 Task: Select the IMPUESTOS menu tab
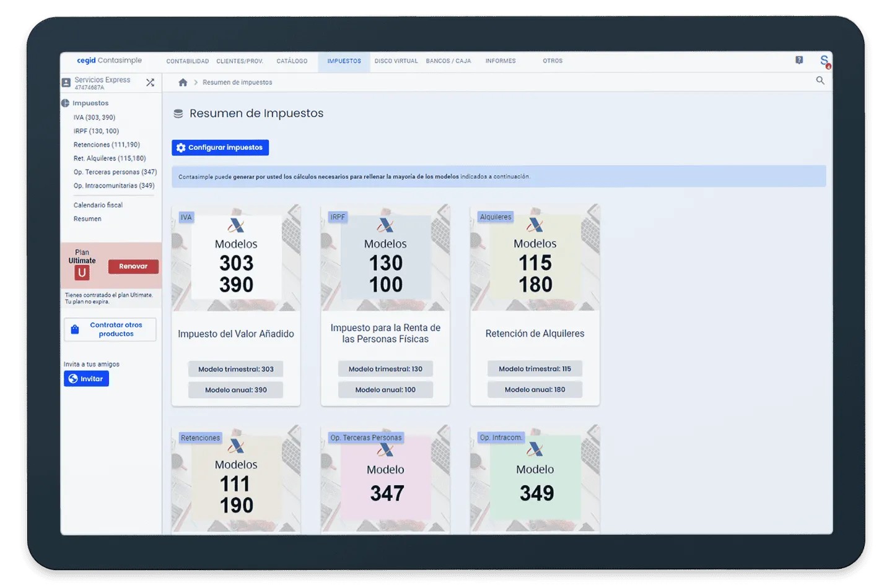click(x=344, y=61)
